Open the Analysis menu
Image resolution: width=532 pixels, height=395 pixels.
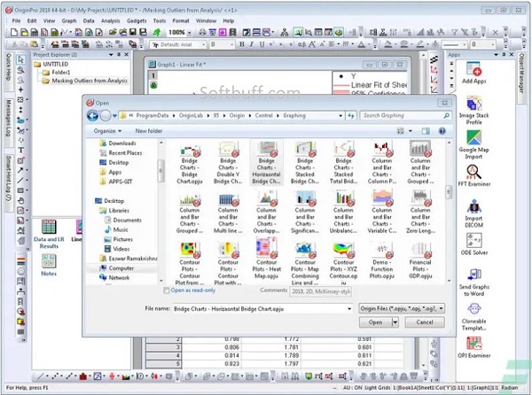pyautogui.click(x=110, y=20)
